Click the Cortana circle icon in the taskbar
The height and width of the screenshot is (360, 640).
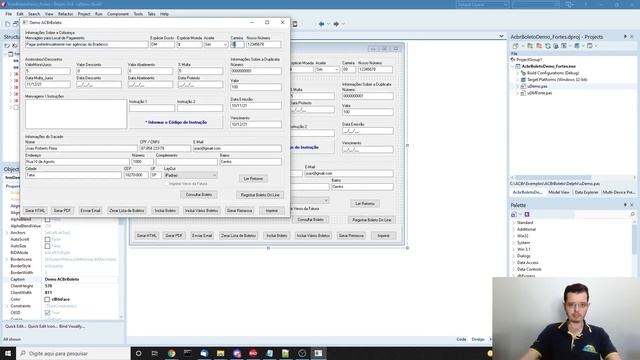(138, 353)
